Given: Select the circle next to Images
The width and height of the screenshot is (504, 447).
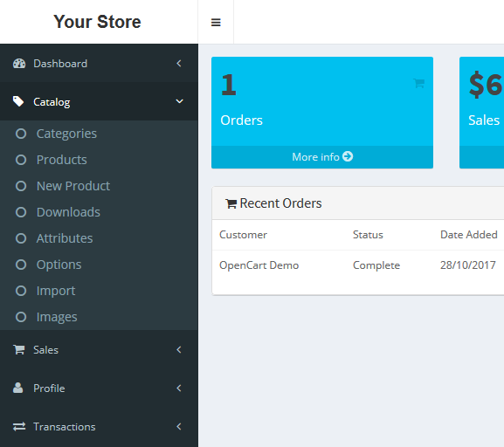Looking at the screenshot, I should [21, 317].
